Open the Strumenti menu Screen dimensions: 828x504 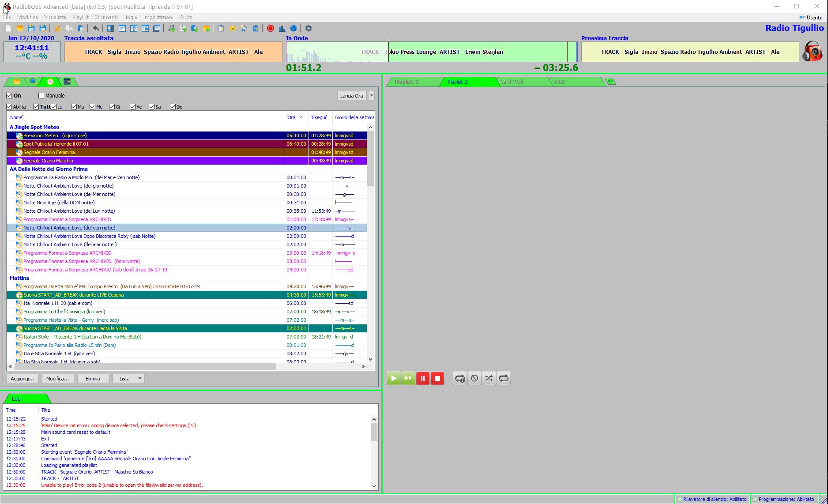pyautogui.click(x=106, y=17)
